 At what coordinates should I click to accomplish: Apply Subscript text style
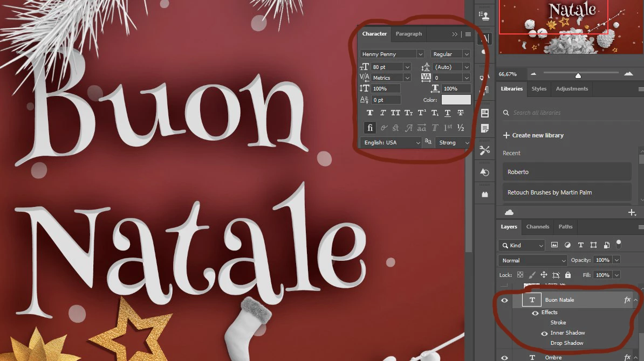pyautogui.click(x=435, y=113)
